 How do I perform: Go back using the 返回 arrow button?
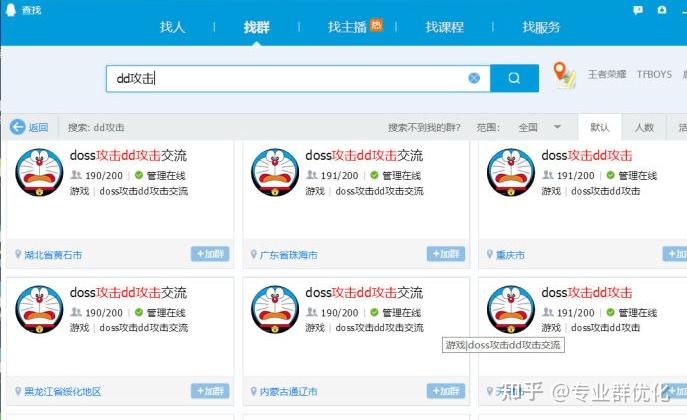29,127
